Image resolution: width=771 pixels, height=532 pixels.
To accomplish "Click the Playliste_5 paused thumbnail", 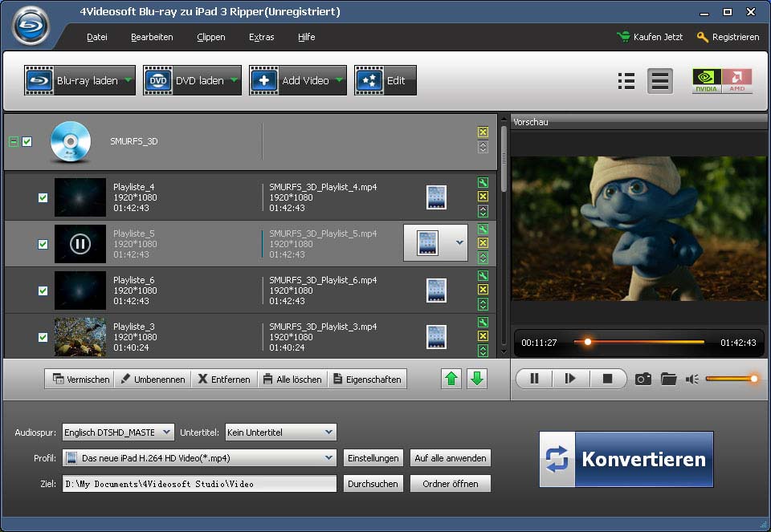I will coord(80,244).
